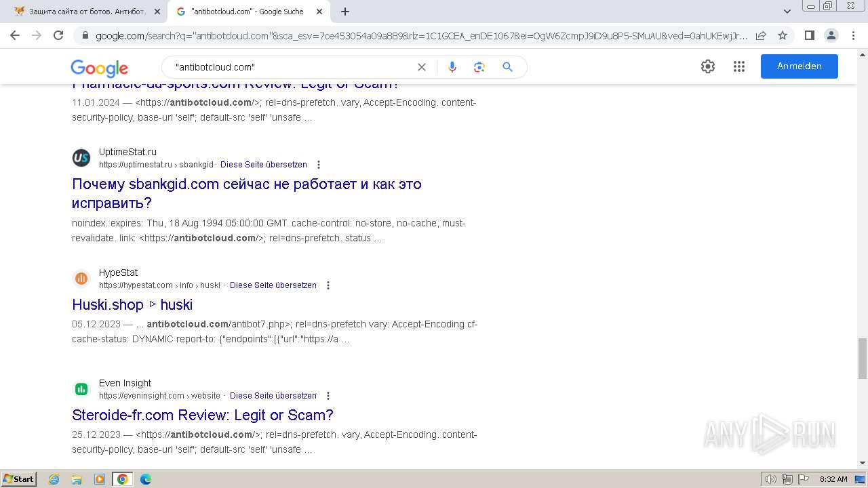Screen dimensions: 868x488
Task: Reload the current page
Action: 58,35
